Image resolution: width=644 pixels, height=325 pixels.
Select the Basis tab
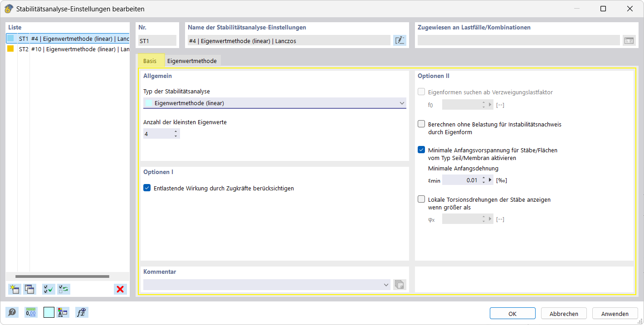(151, 59)
